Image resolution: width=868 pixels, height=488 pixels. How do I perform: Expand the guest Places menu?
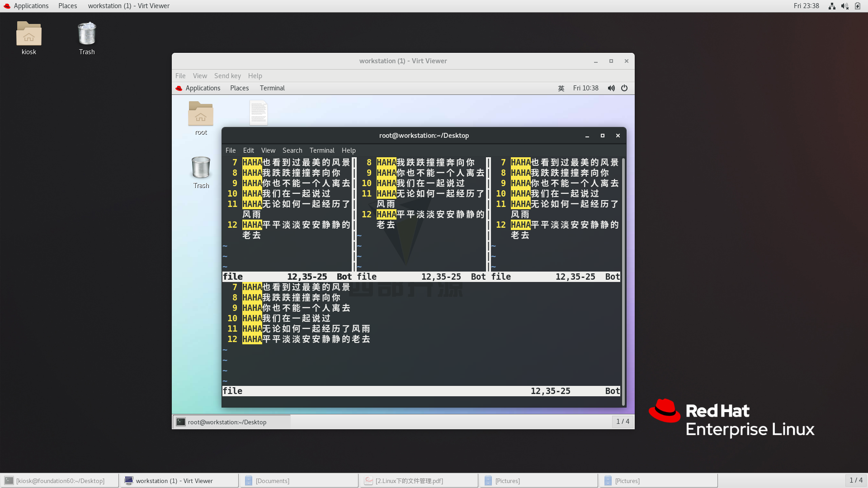click(239, 88)
